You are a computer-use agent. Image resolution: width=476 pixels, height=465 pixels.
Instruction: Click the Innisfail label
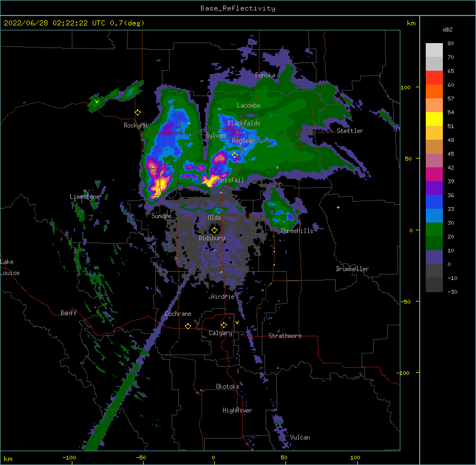pyautogui.click(x=230, y=180)
